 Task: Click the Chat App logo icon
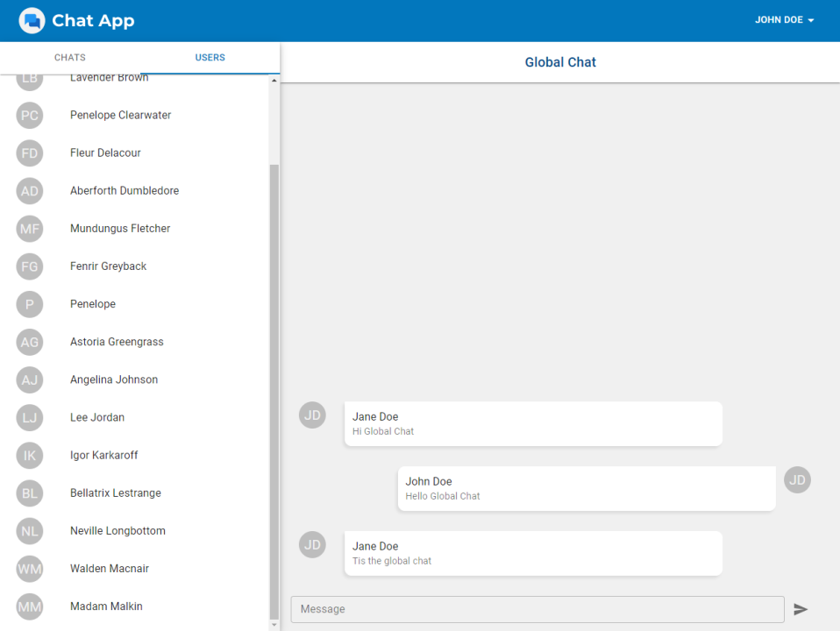32,20
